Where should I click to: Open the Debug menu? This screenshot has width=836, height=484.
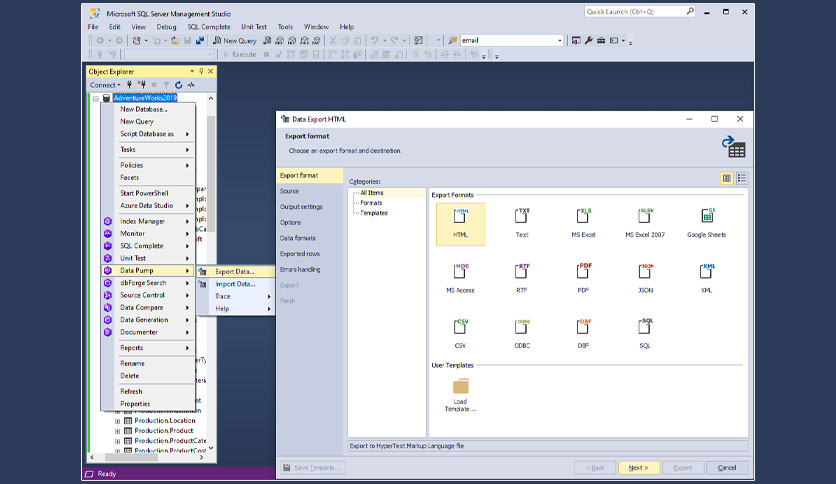click(166, 27)
